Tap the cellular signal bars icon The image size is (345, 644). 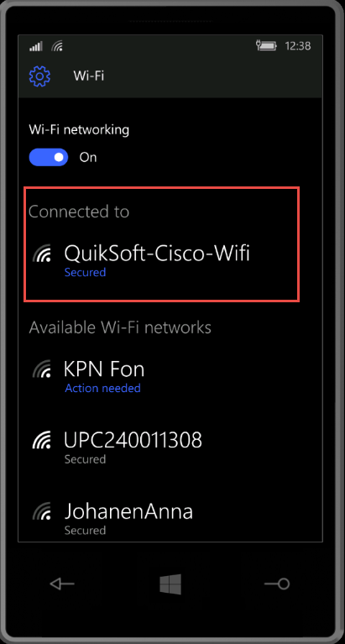[x=36, y=46]
